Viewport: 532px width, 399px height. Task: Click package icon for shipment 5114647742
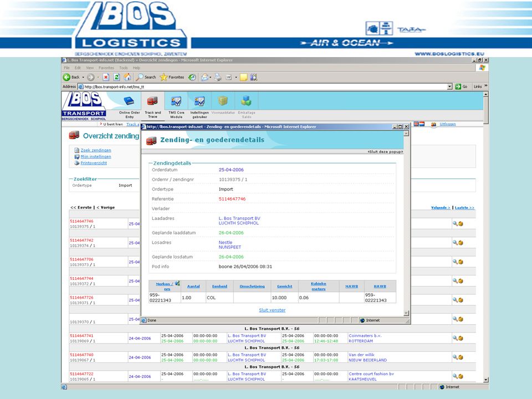461,243
